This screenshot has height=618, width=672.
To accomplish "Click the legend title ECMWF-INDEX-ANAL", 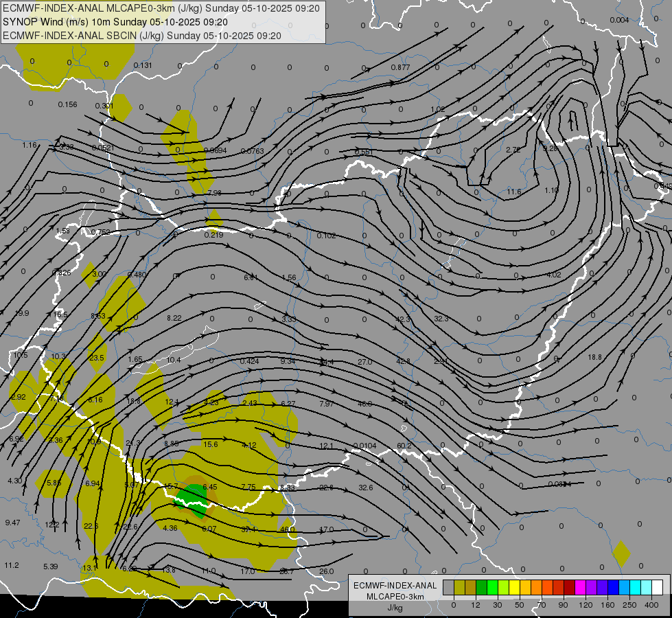I will pos(395,586).
